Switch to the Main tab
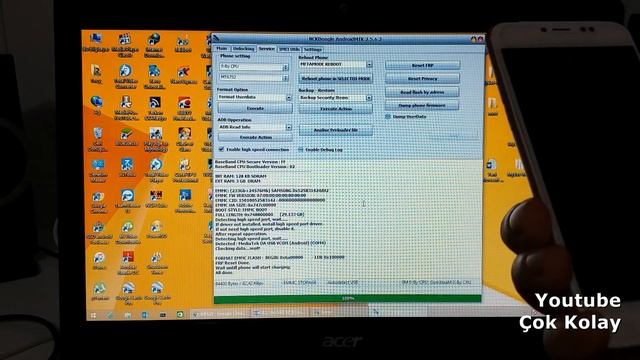The height and width of the screenshot is (360, 640). coord(222,49)
